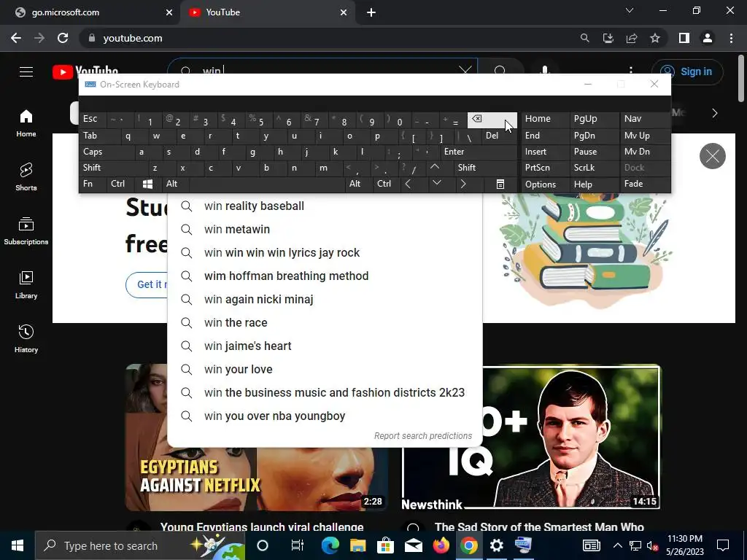Tap the Windows logo key on On-Screen Keyboard
This screenshot has height=560, width=747.
[147, 184]
